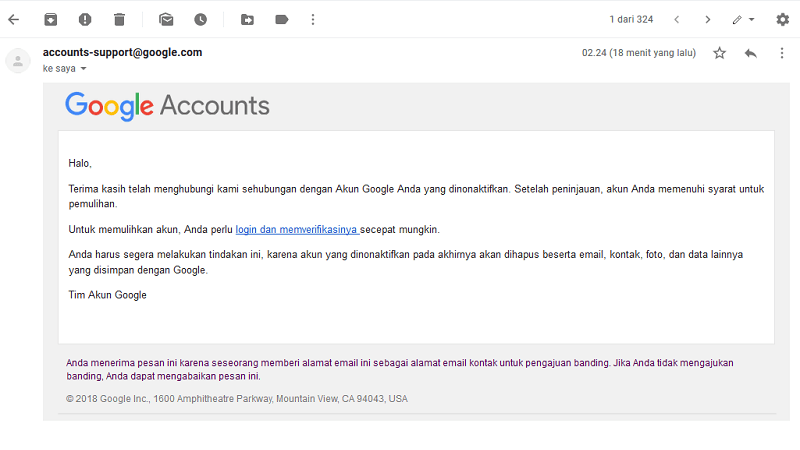Screen dimensions: 800x450
Task: Mark the email as unread
Action: point(166,20)
